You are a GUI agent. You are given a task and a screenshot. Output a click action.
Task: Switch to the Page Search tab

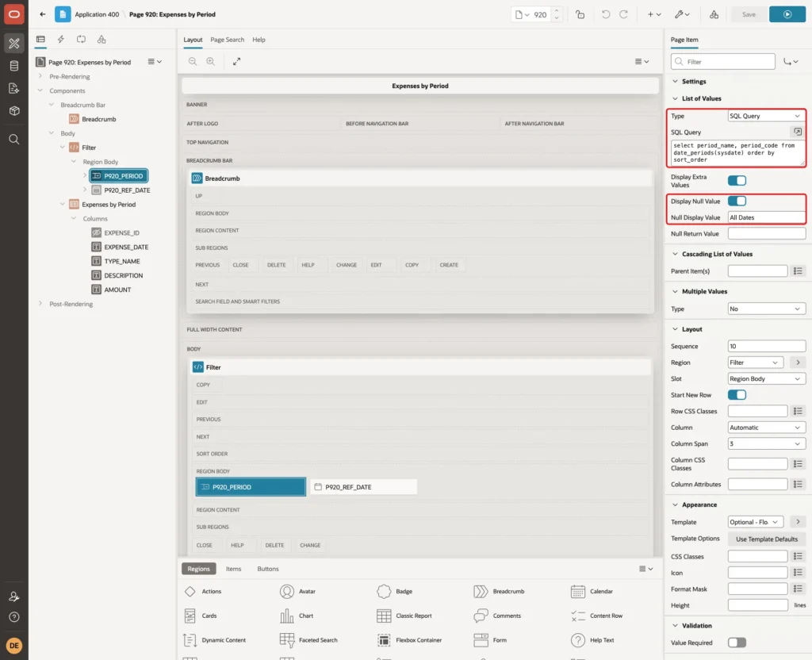[227, 40]
